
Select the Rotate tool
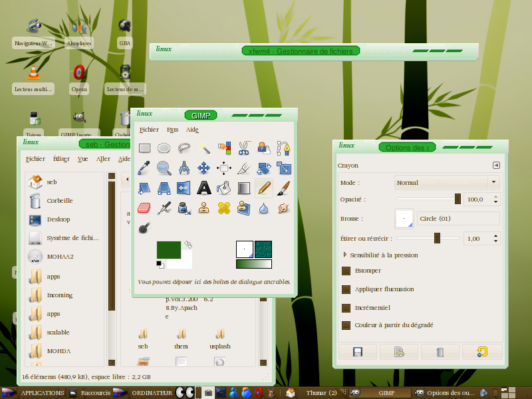[x=263, y=168]
